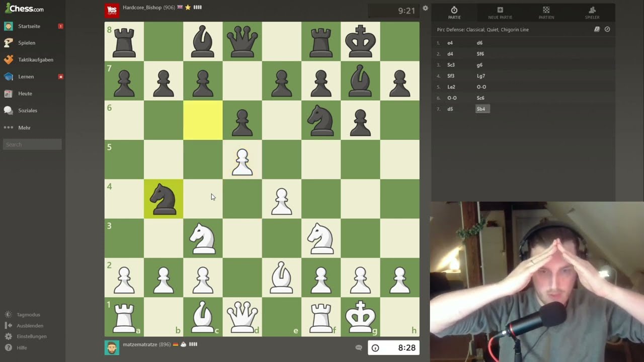Open the Spielen menu item
The height and width of the screenshot is (362, 644).
27,43
